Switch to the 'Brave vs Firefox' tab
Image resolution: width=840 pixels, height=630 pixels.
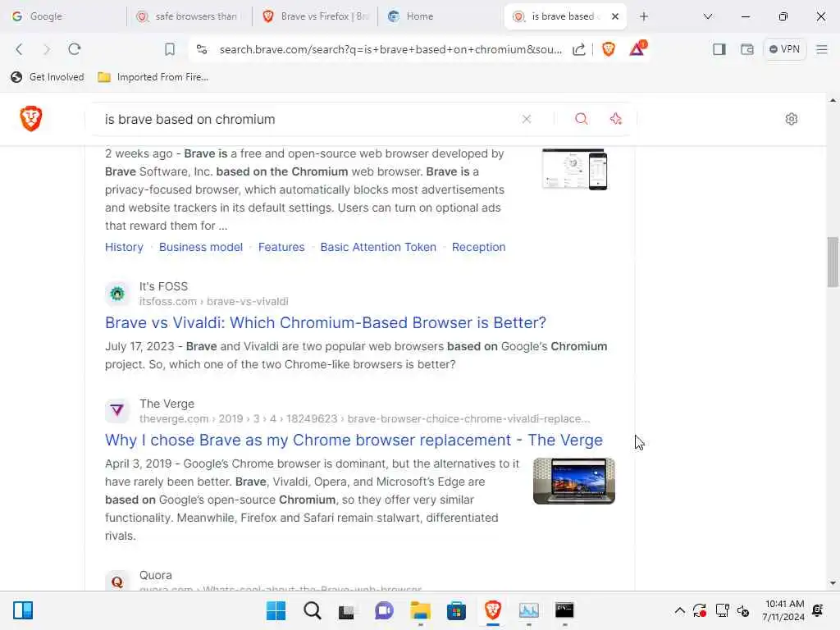(315, 16)
